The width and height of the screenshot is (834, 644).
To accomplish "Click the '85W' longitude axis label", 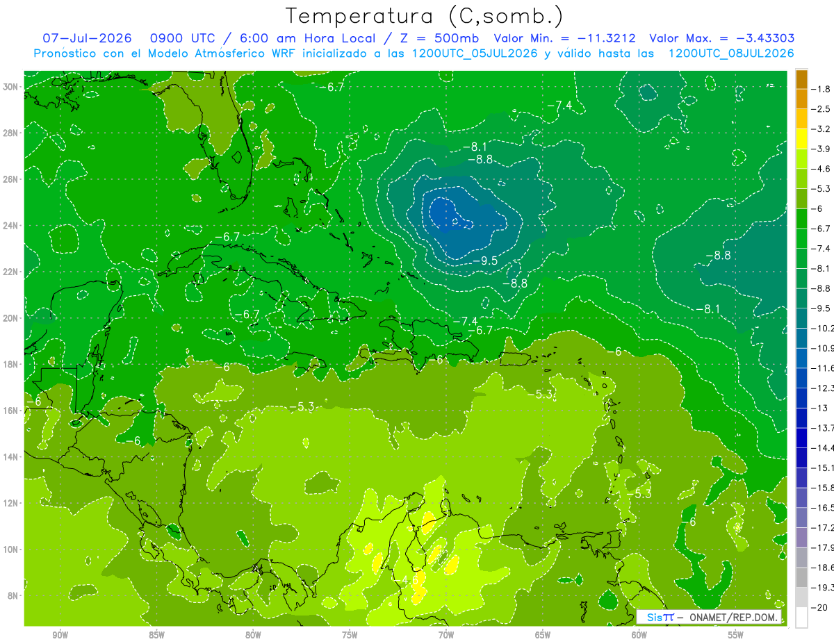I will [x=157, y=635].
